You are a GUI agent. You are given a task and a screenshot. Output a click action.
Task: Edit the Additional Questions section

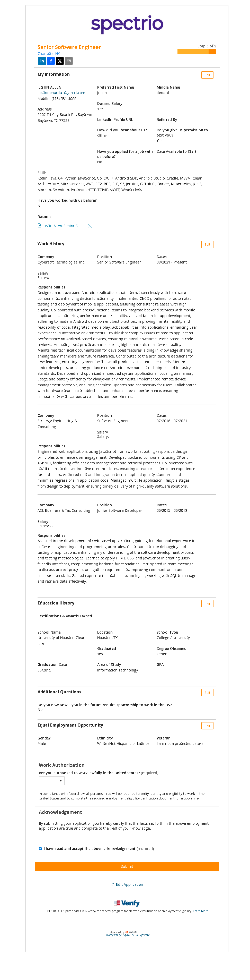pos(207,692)
